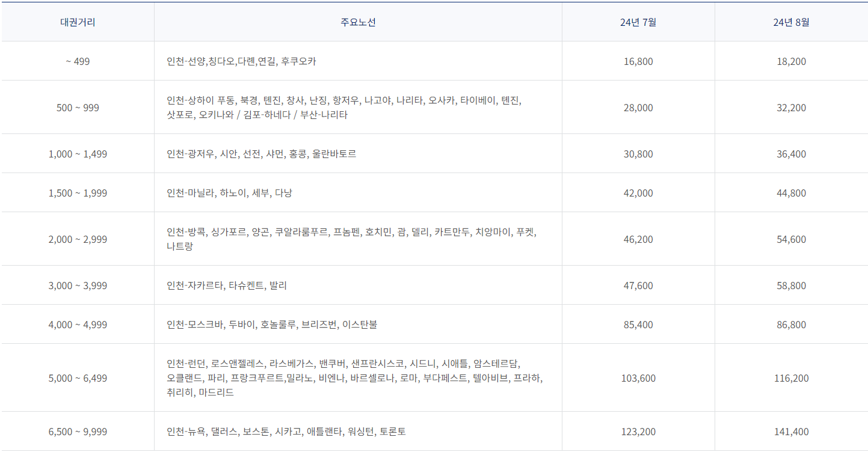Select the 24년 8월 column header
The width and height of the screenshot is (868, 452).
click(x=790, y=21)
